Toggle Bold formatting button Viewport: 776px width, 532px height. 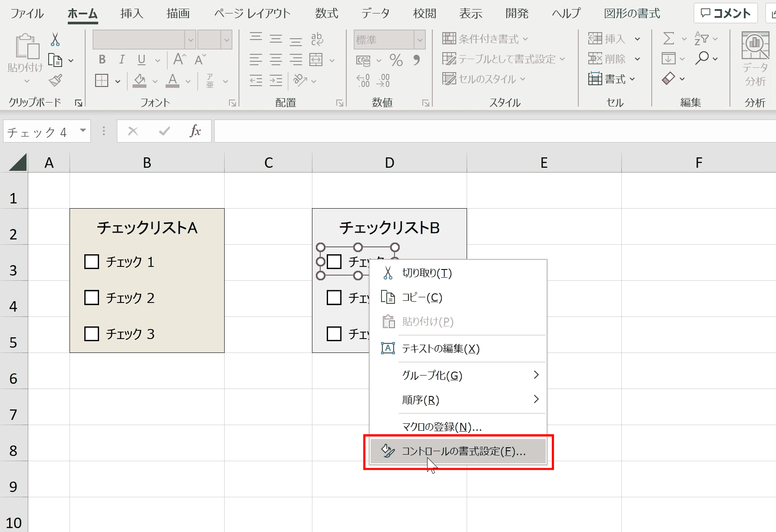(x=102, y=60)
